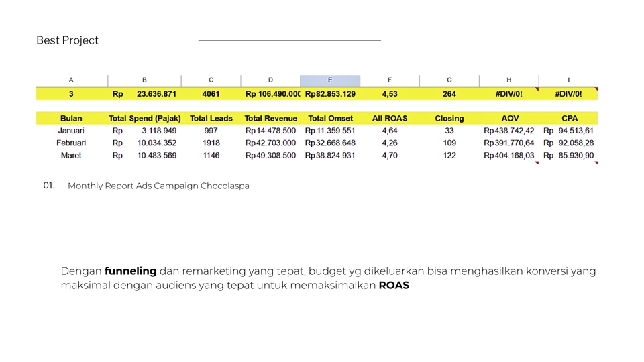
Task: Select column header A
Action: (x=72, y=80)
